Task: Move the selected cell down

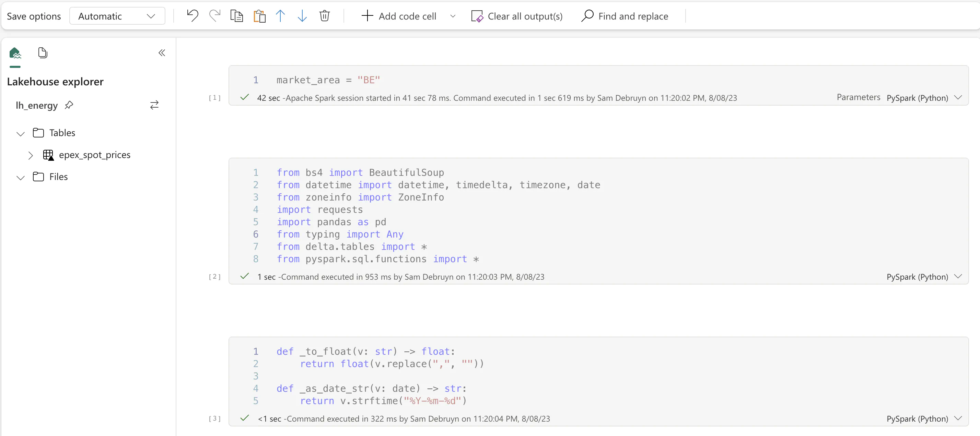Action: pos(302,15)
